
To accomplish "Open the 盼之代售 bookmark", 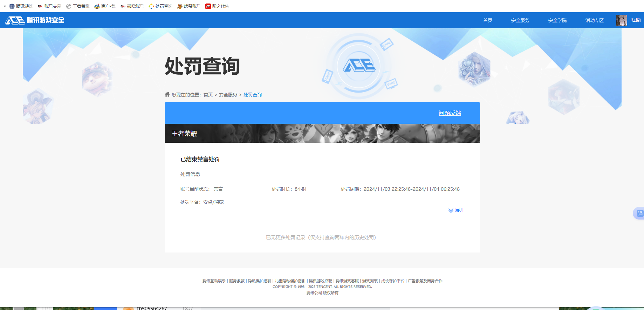I will 217,6.
